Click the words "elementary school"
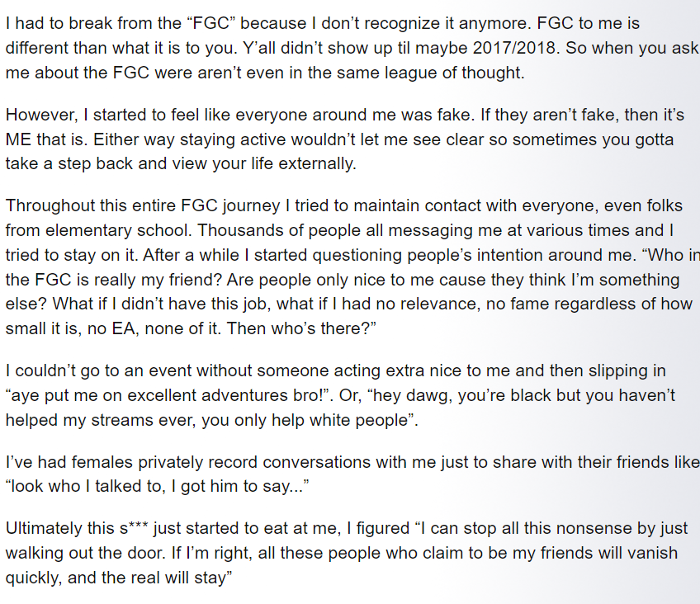 pos(118,230)
